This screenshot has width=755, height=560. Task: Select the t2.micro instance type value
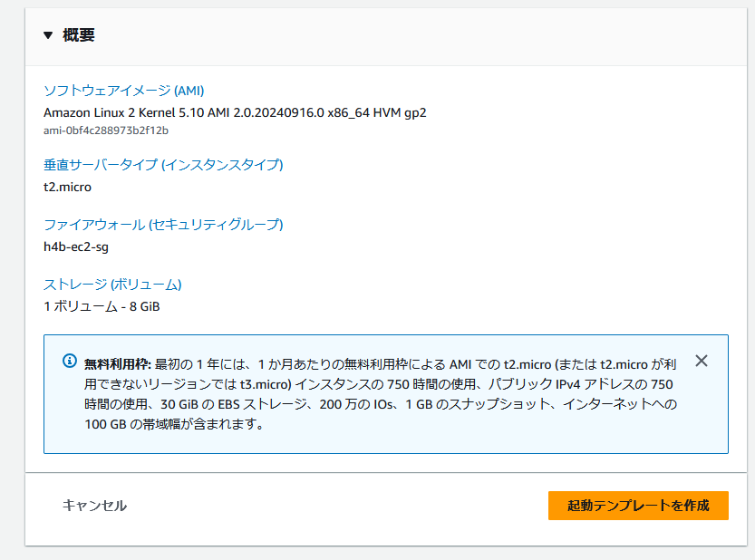tap(67, 187)
